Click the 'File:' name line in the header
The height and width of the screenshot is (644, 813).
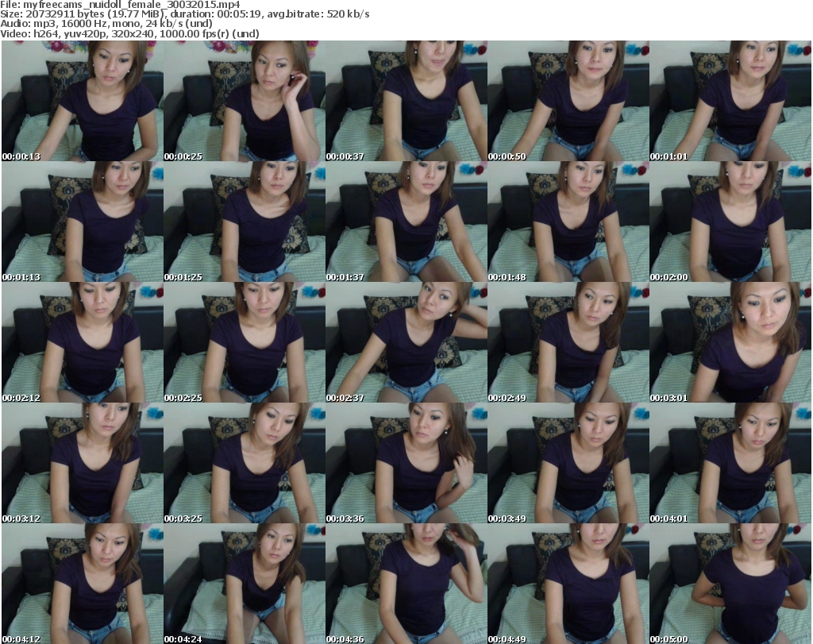tap(120, 5)
